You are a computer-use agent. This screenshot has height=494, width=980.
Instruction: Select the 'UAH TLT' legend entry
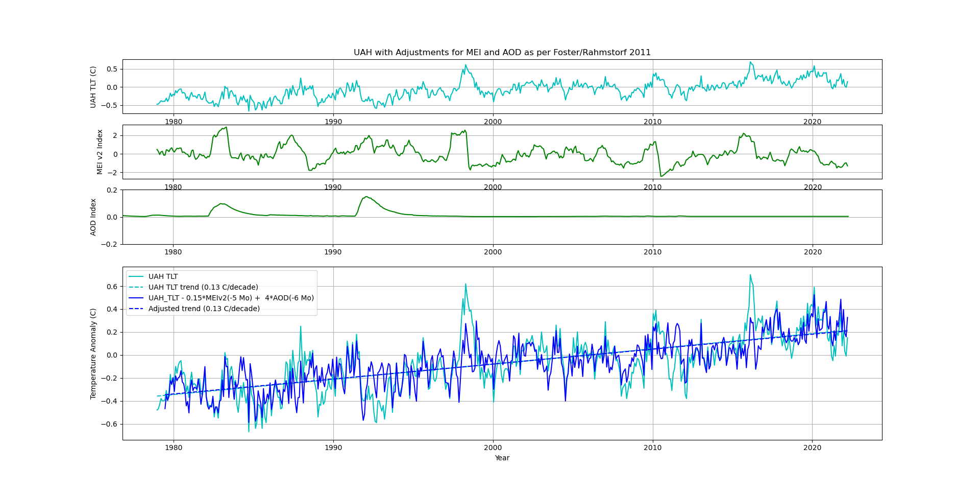coord(163,276)
